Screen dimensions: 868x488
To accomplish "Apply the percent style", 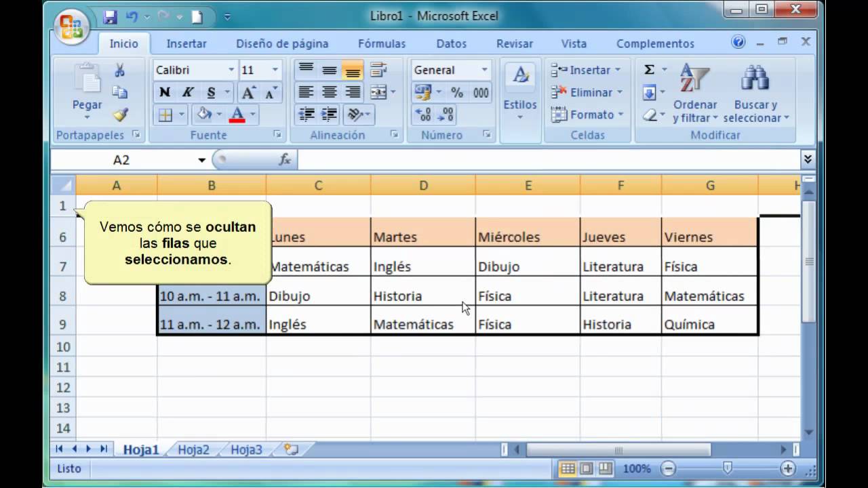I will click(457, 92).
